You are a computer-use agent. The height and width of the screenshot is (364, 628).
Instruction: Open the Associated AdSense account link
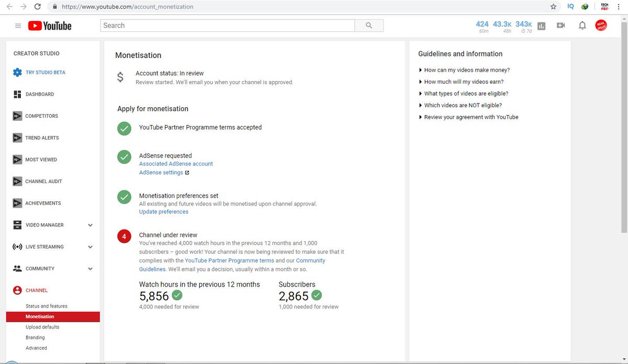click(176, 164)
